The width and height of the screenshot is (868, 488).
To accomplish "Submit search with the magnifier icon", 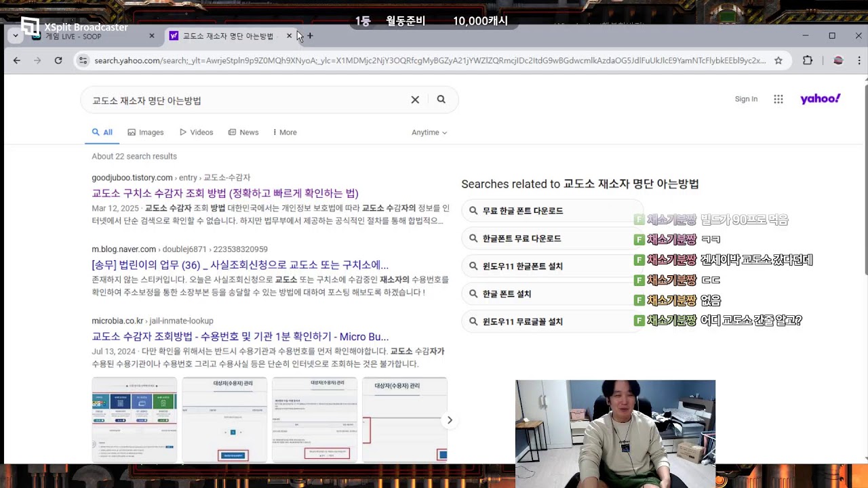I will click(441, 100).
